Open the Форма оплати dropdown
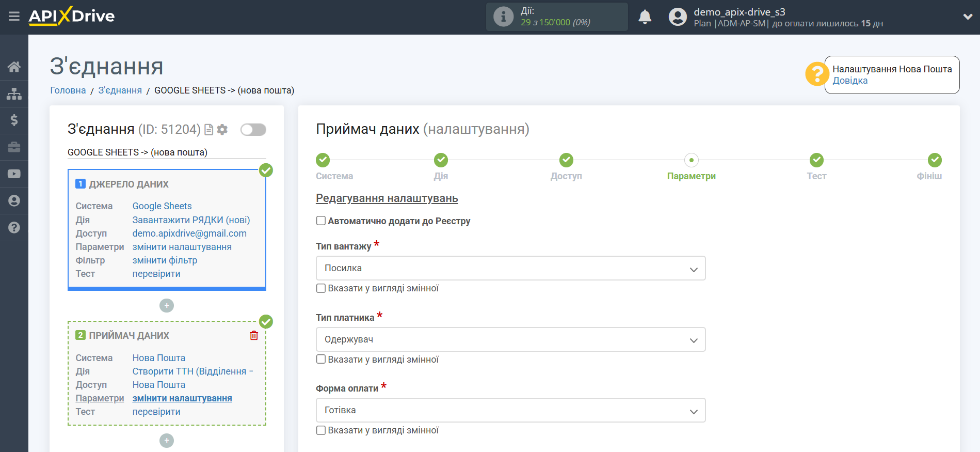 (x=510, y=410)
